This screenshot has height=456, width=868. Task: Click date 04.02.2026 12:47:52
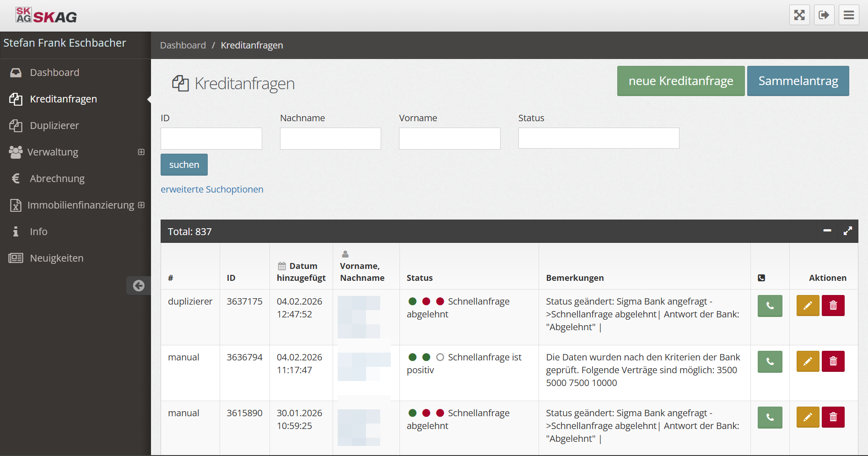point(299,308)
